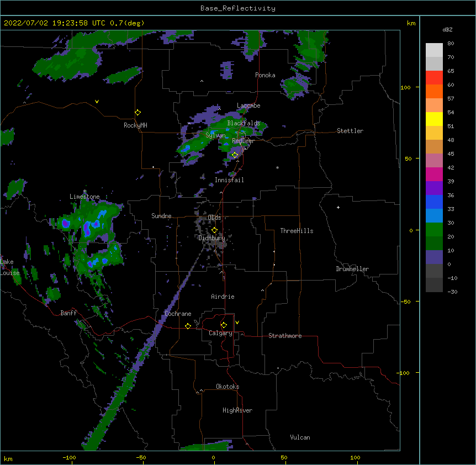Click the 50 tick on the right y-axis
476x465 pixels.
point(408,158)
